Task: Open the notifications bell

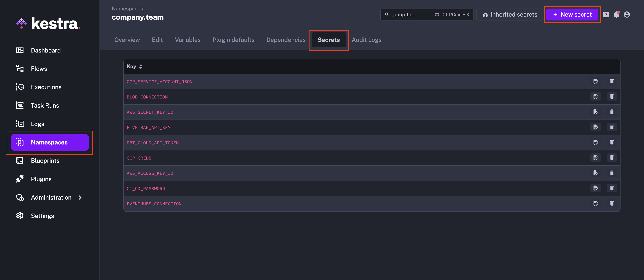Action: click(616, 15)
